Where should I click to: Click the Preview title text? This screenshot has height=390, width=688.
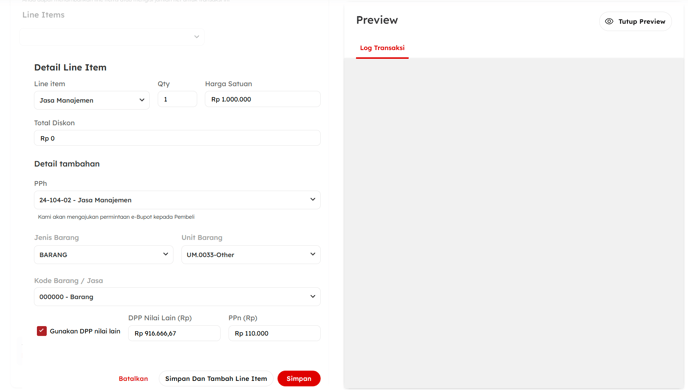[377, 20]
